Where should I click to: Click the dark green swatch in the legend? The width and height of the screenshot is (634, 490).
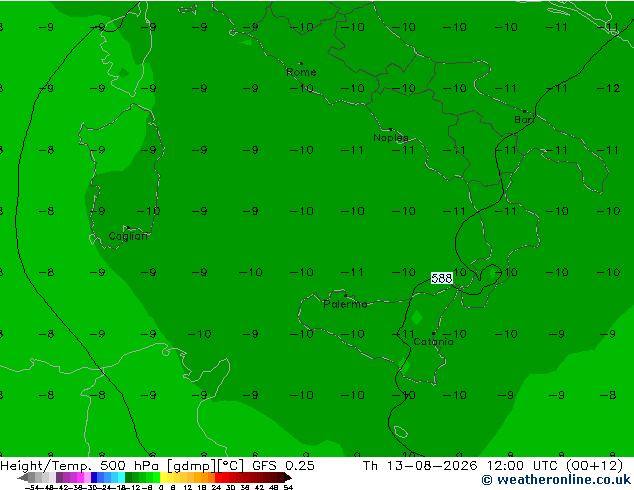(x=129, y=477)
